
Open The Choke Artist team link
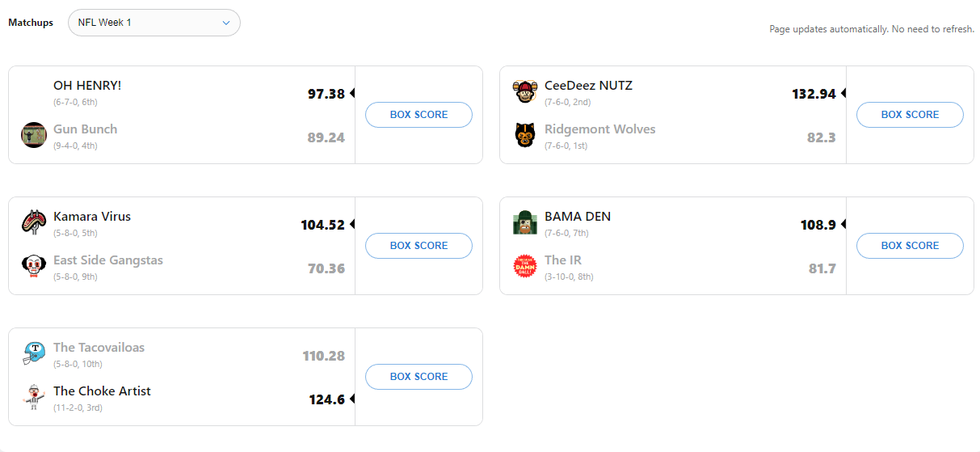pos(102,391)
